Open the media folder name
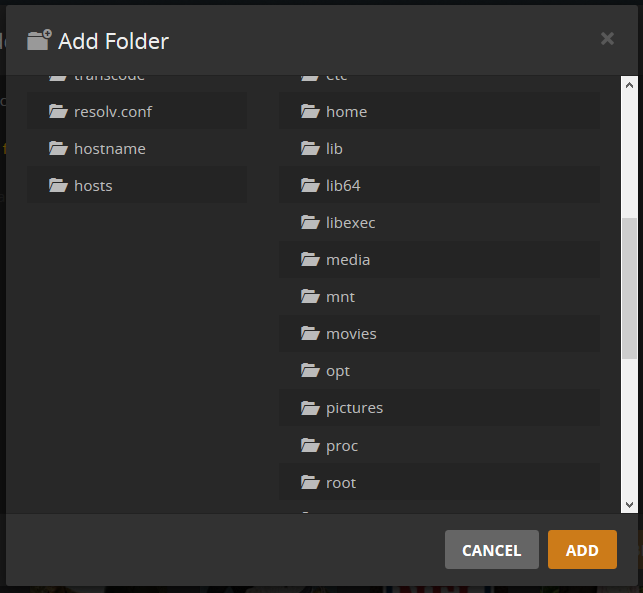The image size is (643, 593). coord(348,260)
